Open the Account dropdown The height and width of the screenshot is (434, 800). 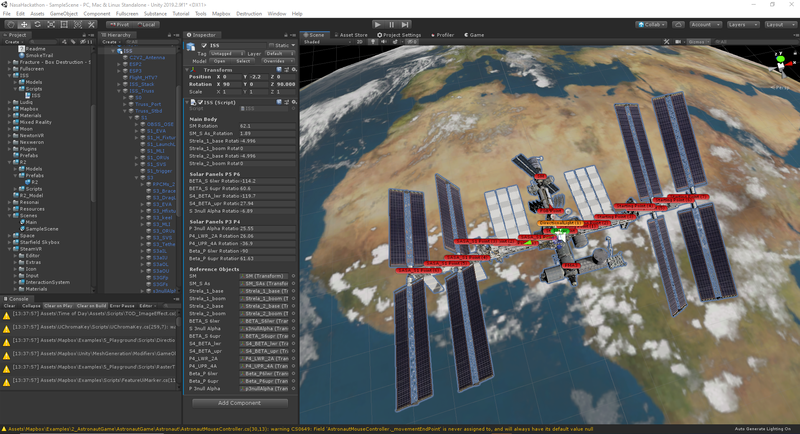point(705,24)
